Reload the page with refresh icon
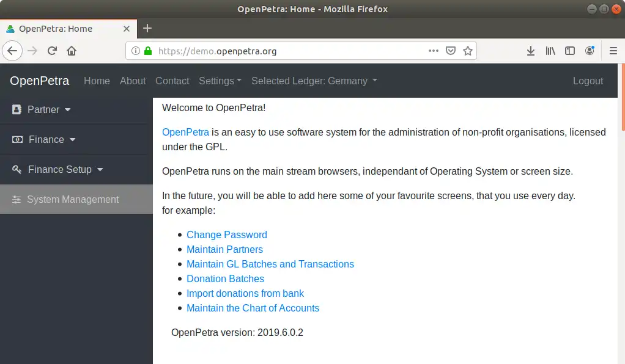This screenshot has width=625, height=364. point(52,51)
